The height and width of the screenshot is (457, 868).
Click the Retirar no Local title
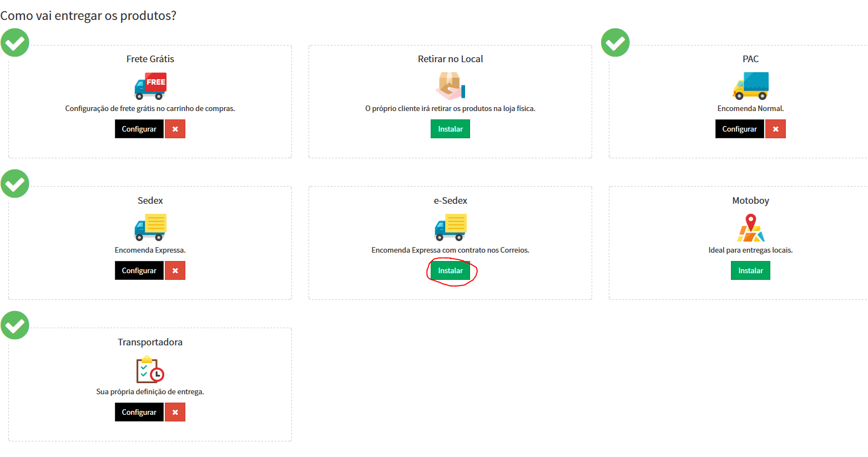pyautogui.click(x=451, y=59)
